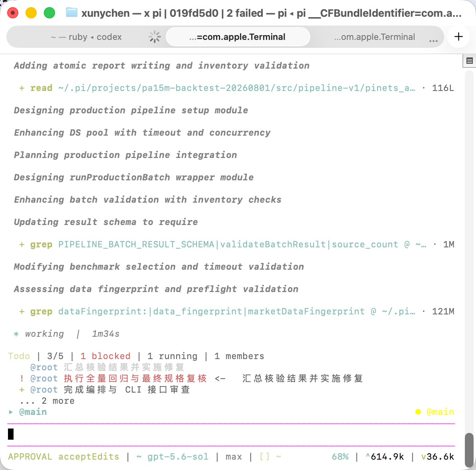Click the "v36.6k" output tokens value
Viewport: 476px width, 470px height.
(438, 456)
